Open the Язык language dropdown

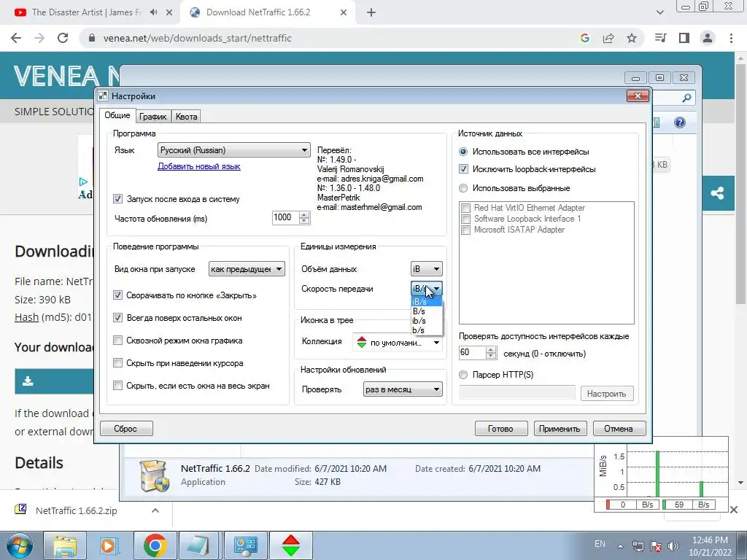click(233, 150)
